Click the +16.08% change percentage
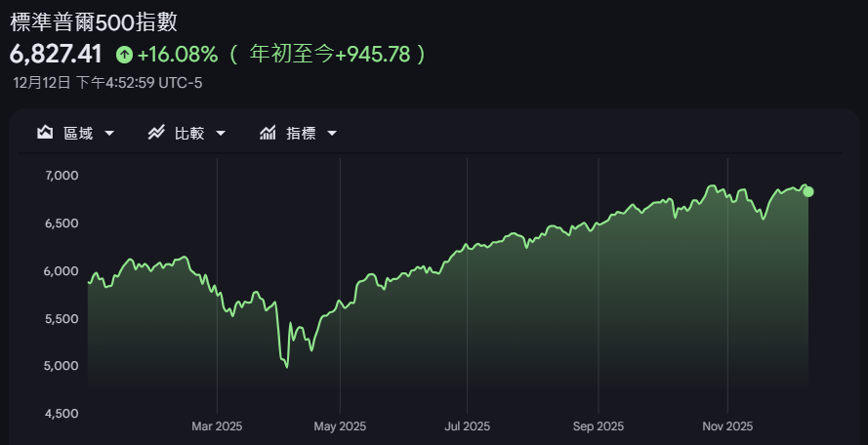 (x=178, y=55)
